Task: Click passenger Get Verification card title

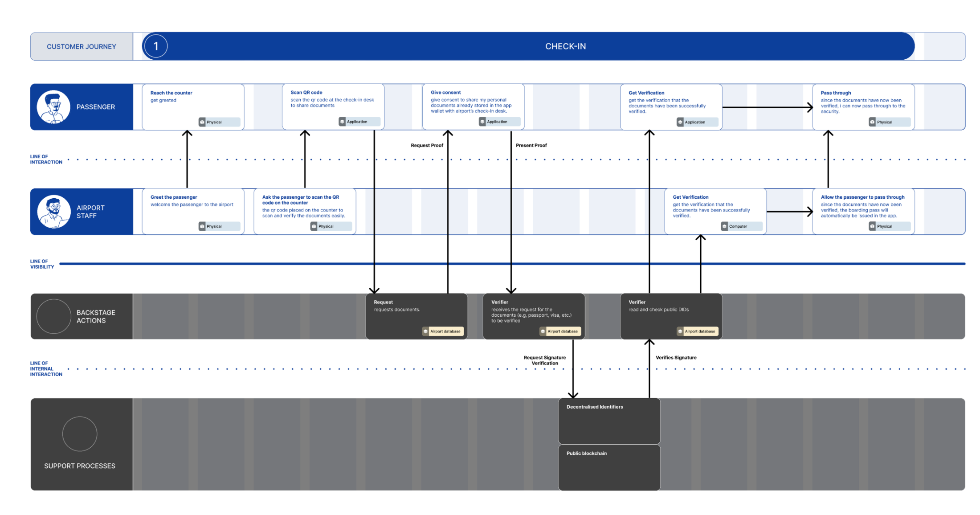Action: pyautogui.click(x=646, y=93)
